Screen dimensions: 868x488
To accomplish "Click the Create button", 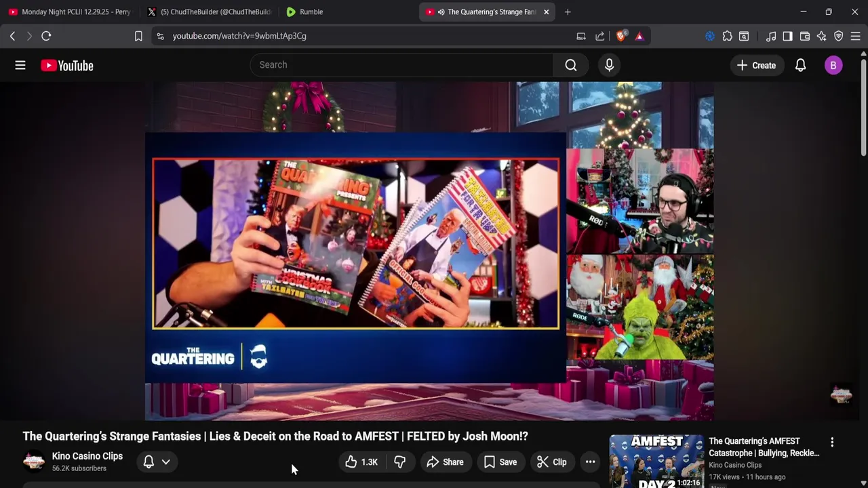I will (756, 65).
